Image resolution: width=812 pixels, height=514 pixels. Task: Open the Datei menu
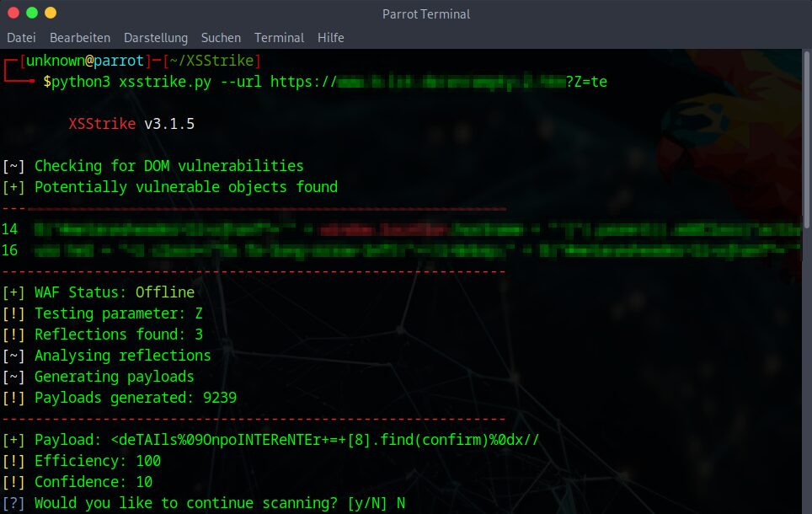tap(21, 38)
